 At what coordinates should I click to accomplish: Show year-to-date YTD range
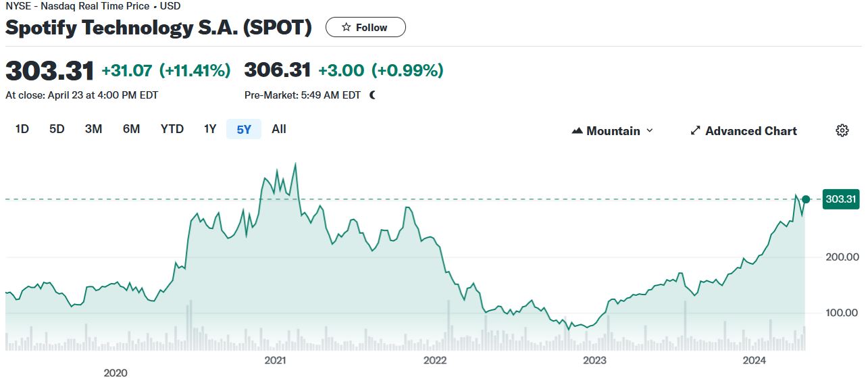point(172,129)
